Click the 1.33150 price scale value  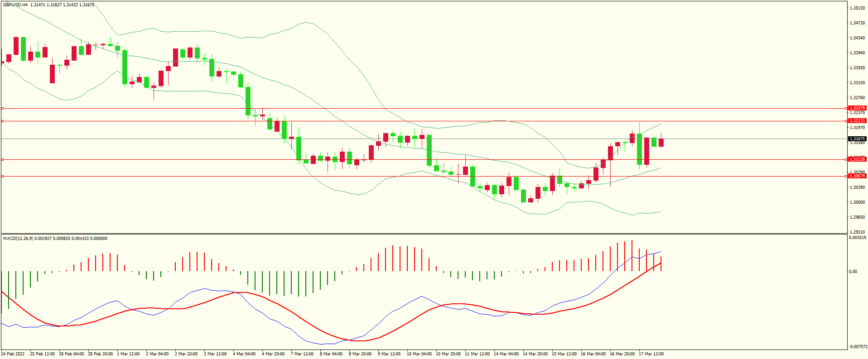857,83
